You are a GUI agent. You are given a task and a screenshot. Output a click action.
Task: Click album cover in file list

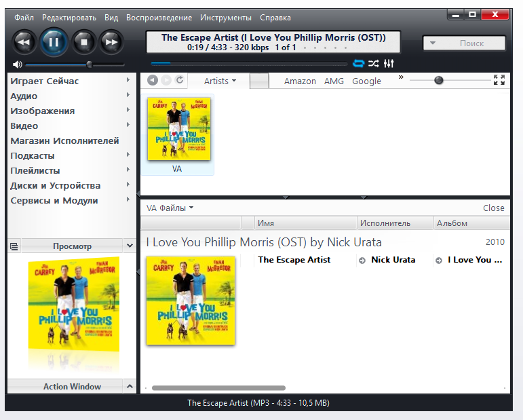coord(191,300)
